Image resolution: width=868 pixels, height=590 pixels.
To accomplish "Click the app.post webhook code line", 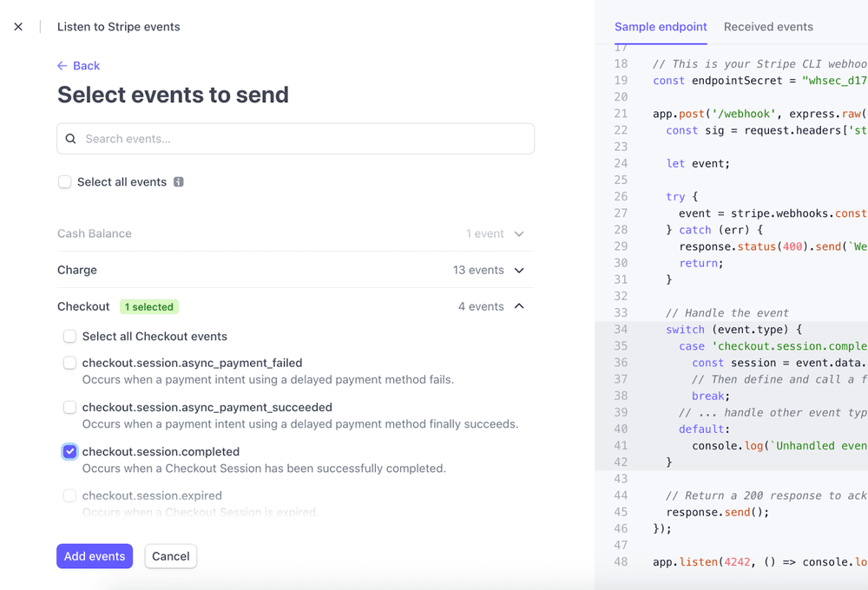I will [x=760, y=114].
